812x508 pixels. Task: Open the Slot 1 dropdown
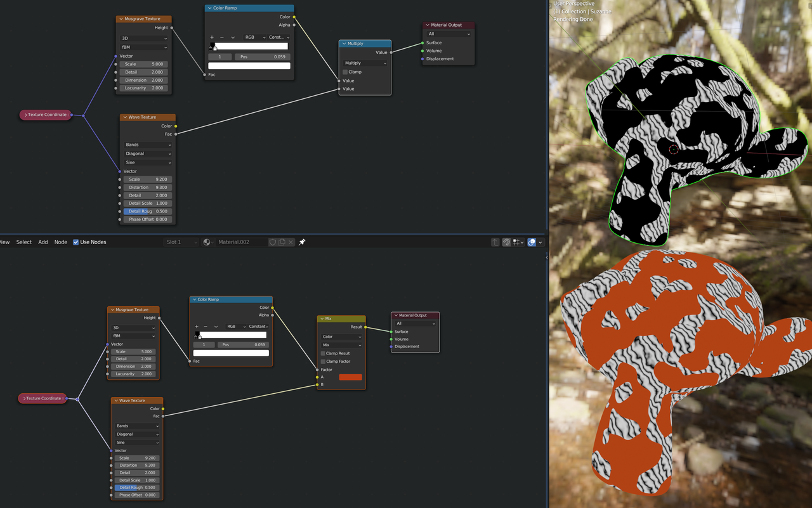click(x=181, y=242)
